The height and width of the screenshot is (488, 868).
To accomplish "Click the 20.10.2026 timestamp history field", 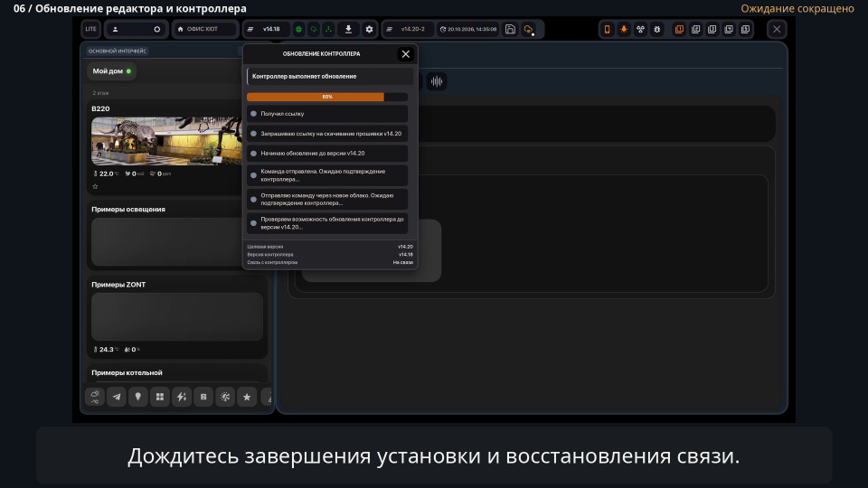I will (x=468, y=29).
